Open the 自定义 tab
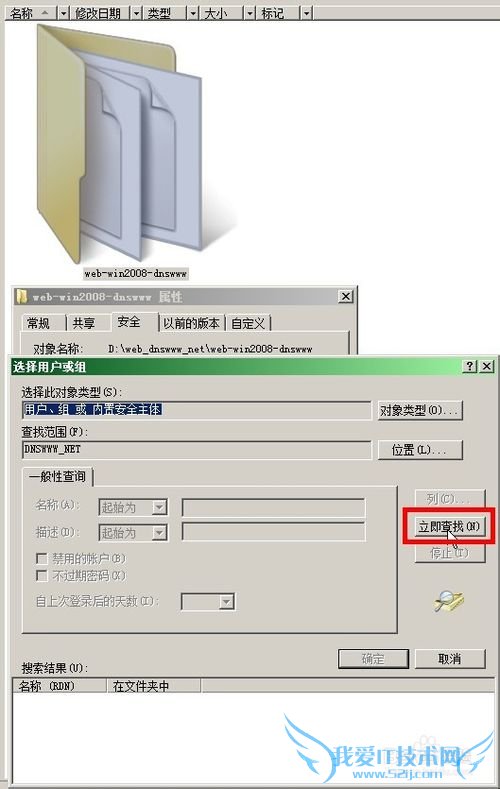The height and width of the screenshot is (789, 500). click(x=248, y=323)
